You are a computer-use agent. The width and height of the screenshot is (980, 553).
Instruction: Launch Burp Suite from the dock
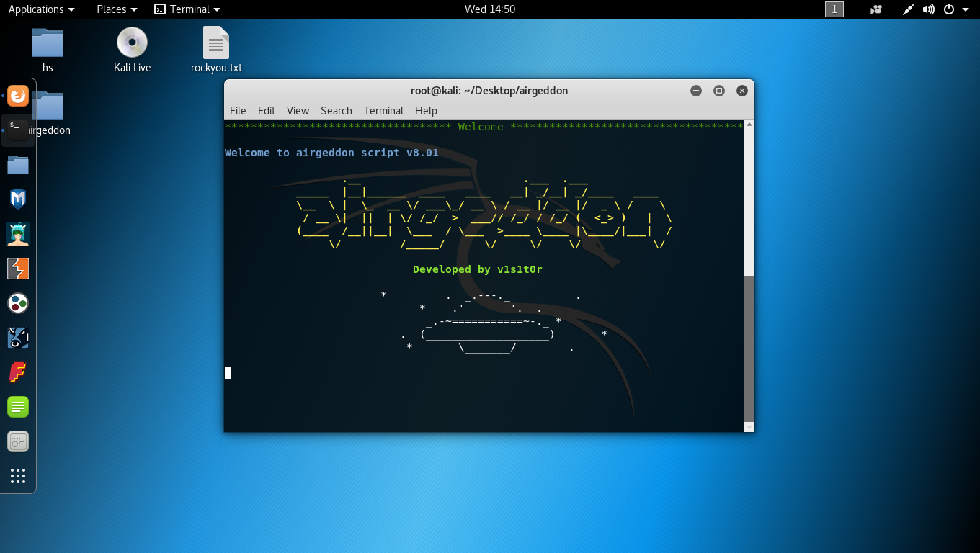pyautogui.click(x=18, y=269)
